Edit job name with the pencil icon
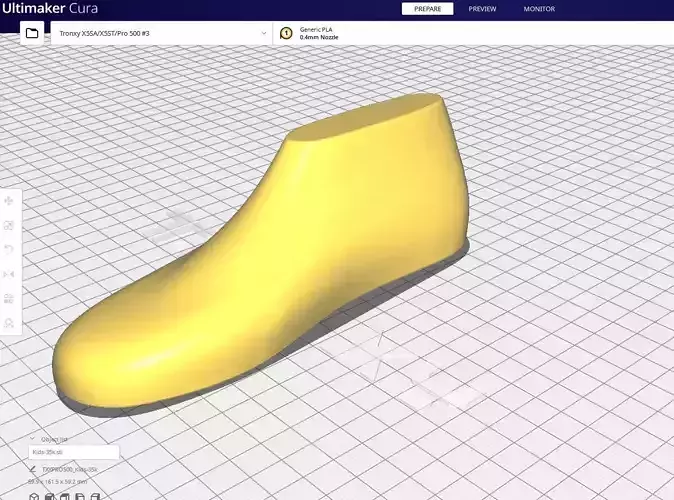 (x=33, y=469)
